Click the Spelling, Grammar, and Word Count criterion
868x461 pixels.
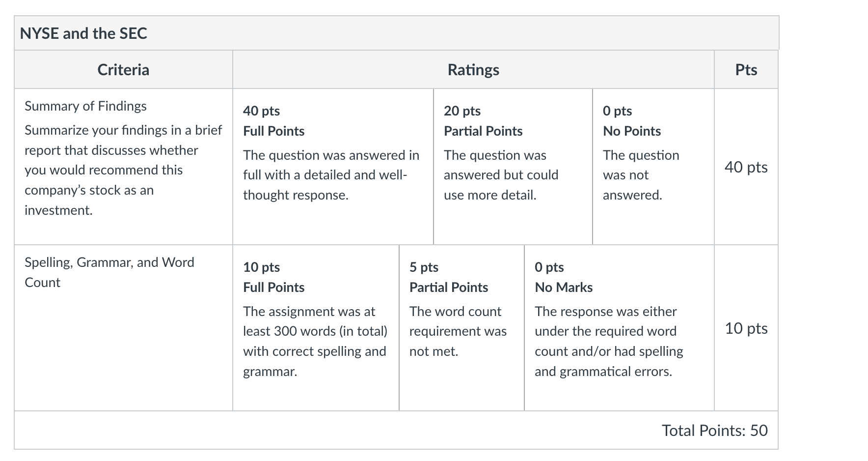(x=109, y=272)
